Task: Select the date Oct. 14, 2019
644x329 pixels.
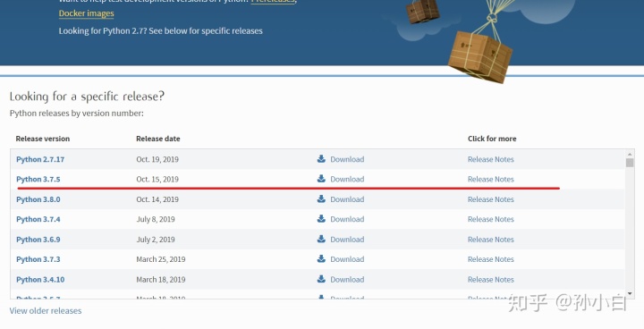Action: pyautogui.click(x=157, y=199)
